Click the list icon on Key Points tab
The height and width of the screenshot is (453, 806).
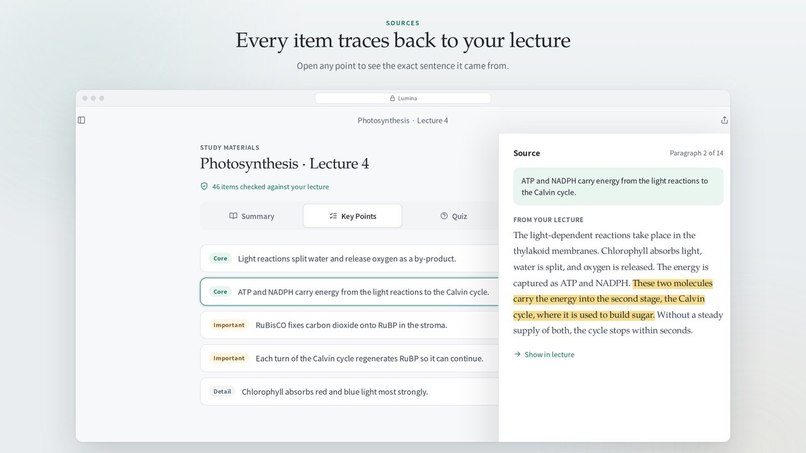click(x=333, y=216)
